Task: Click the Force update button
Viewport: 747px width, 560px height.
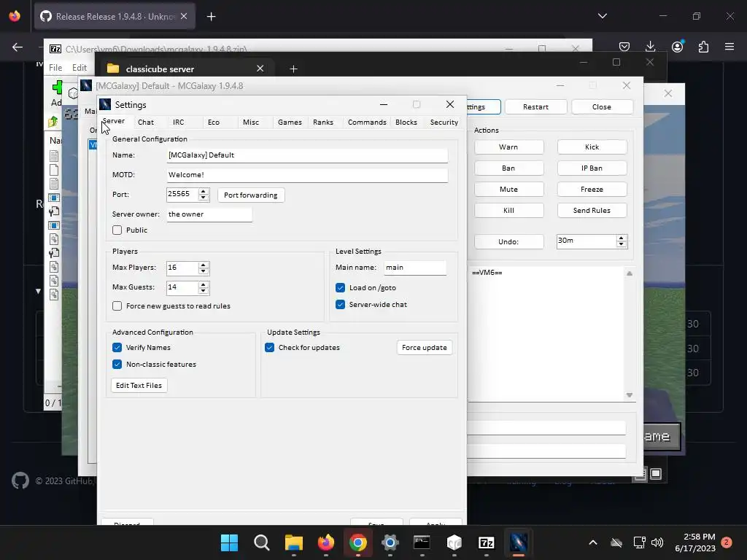Action: pos(424,347)
